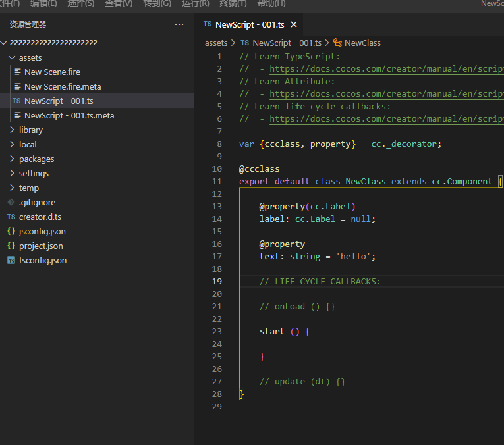Open NewScript - 001.ts.meta file
This screenshot has height=445, width=504.
(69, 116)
